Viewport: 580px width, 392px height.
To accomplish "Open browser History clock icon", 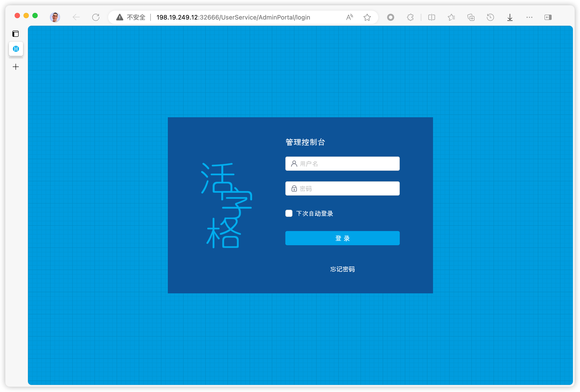I will click(x=490, y=17).
